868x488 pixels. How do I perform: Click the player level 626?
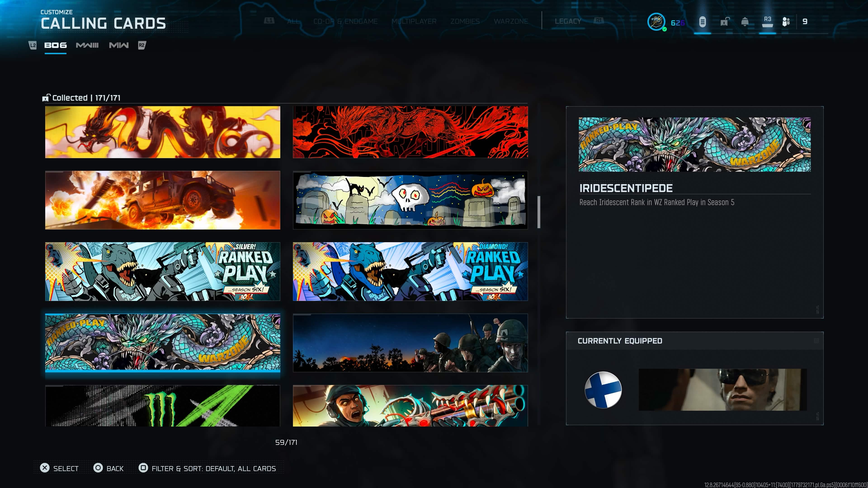[x=678, y=23]
